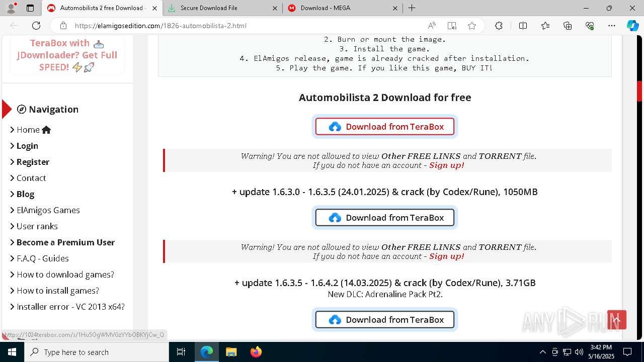Close the Download - MEGA tab

point(395,8)
